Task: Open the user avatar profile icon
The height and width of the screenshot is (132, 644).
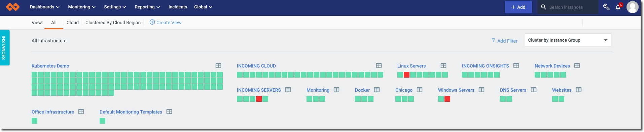Action: coord(632,7)
